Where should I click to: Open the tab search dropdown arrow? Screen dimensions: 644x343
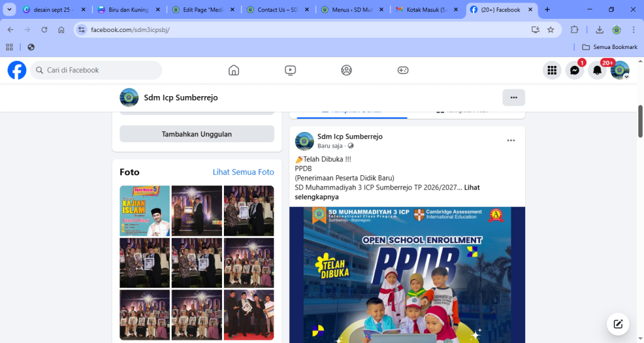[x=9, y=10]
